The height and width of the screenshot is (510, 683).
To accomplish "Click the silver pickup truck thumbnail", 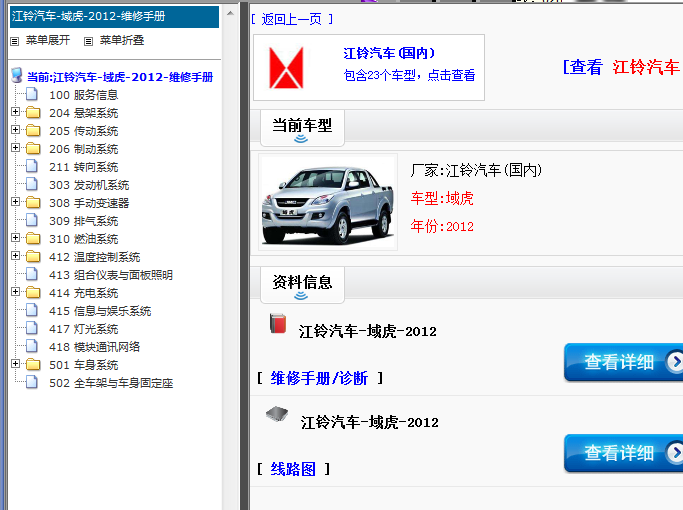I will click(314, 201).
